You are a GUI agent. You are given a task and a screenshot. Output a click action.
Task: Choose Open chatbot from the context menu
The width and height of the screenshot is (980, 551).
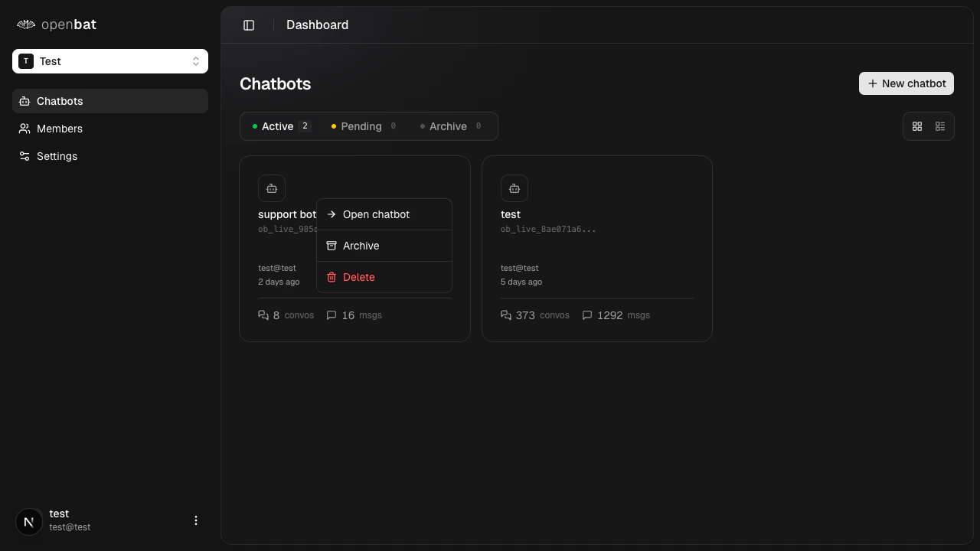click(x=376, y=214)
